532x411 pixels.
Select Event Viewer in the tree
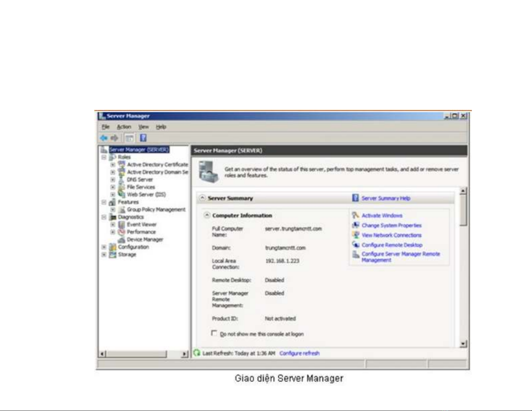[142, 224]
